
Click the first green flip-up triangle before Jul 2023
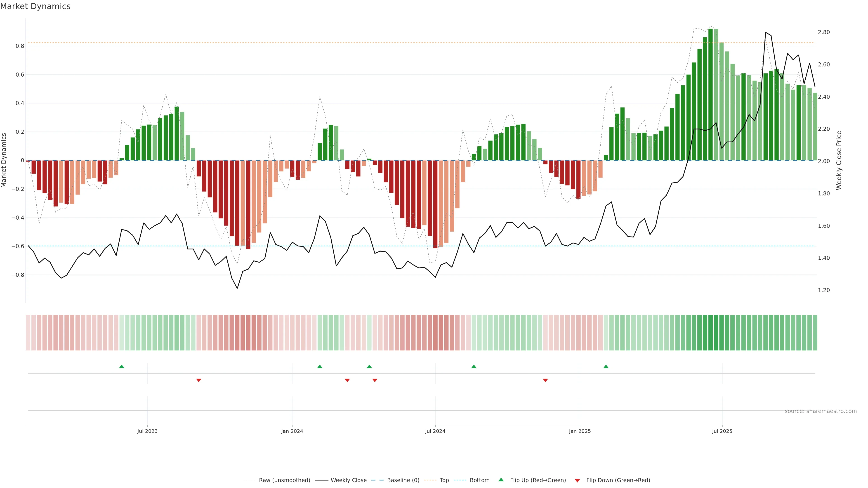tap(122, 366)
